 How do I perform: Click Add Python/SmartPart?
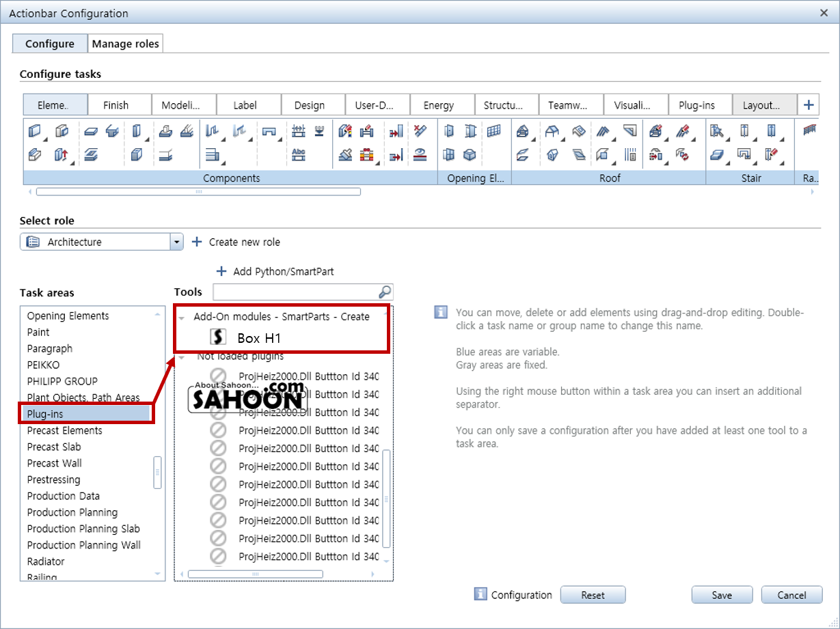pyautogui.click(x=275, y=271)
